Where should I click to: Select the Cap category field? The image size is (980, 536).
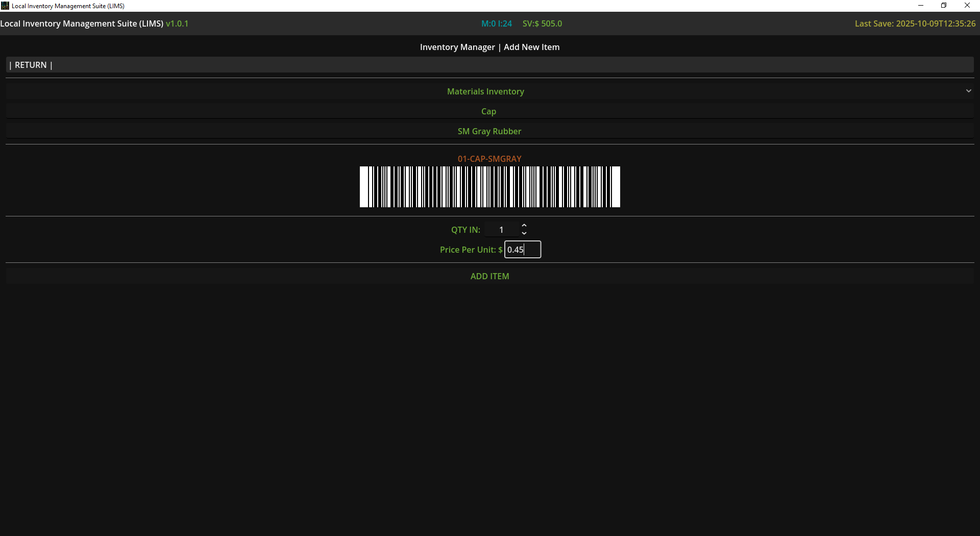point(489,111)
